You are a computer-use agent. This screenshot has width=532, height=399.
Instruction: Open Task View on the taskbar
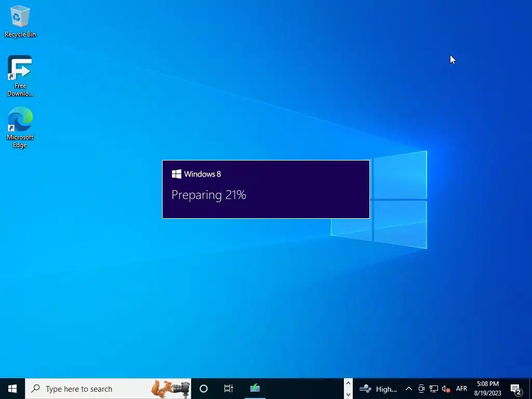pyautogui.click(x=229, y=389)
